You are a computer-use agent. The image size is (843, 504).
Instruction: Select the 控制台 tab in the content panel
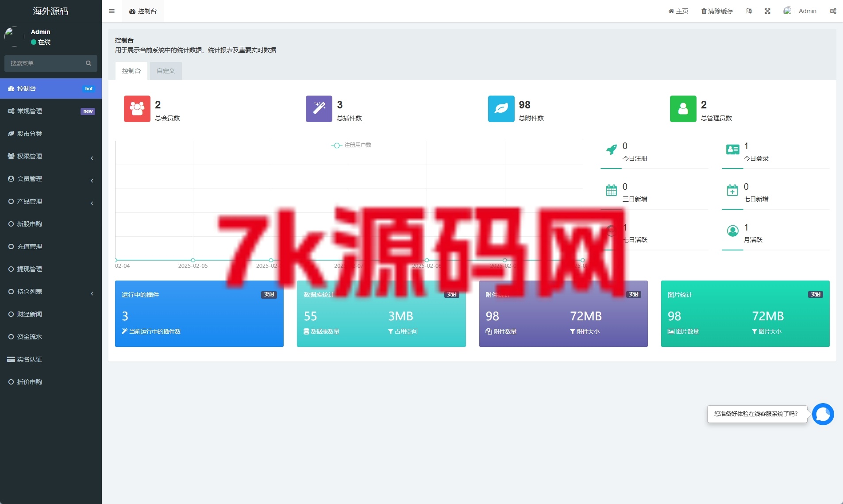(131, 71)
